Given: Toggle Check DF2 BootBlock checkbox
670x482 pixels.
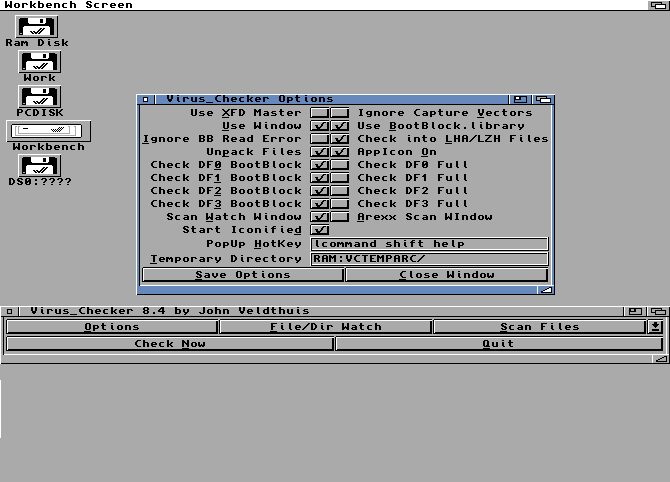Looking at the screenshot, I should pos(320,191).
